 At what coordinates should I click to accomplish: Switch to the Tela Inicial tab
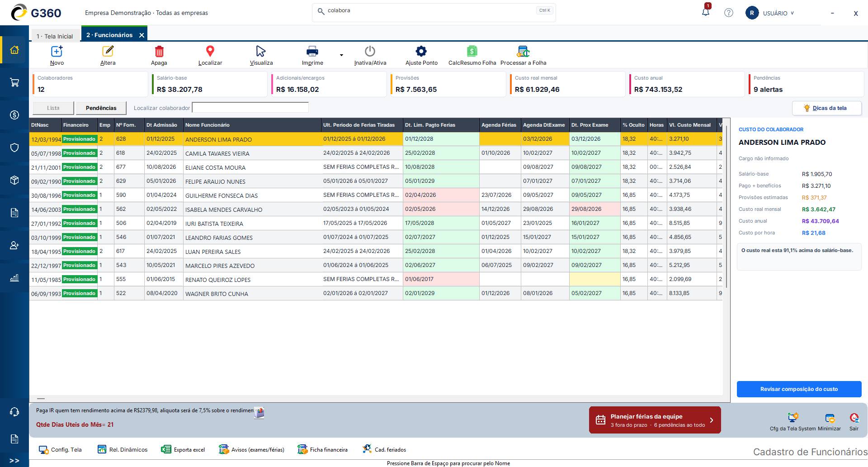[x=55, y=36]
